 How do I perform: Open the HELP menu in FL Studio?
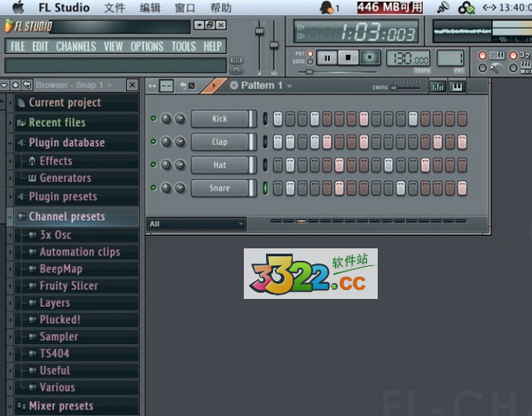coord(213,46)
